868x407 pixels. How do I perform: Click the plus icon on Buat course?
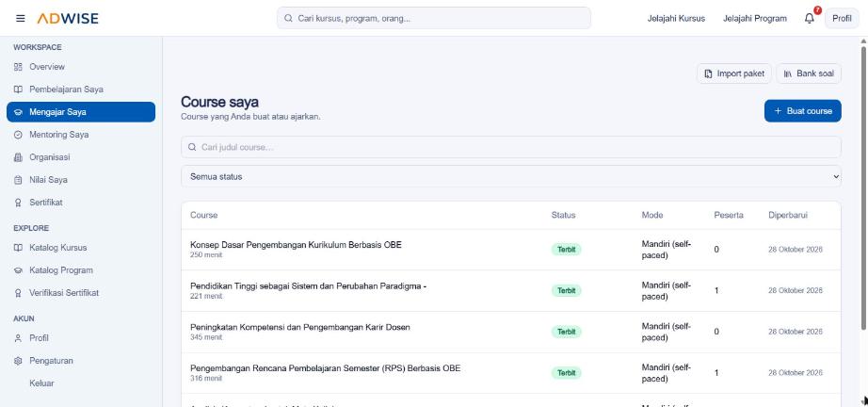pyautogui.click(x=778, y=111)
